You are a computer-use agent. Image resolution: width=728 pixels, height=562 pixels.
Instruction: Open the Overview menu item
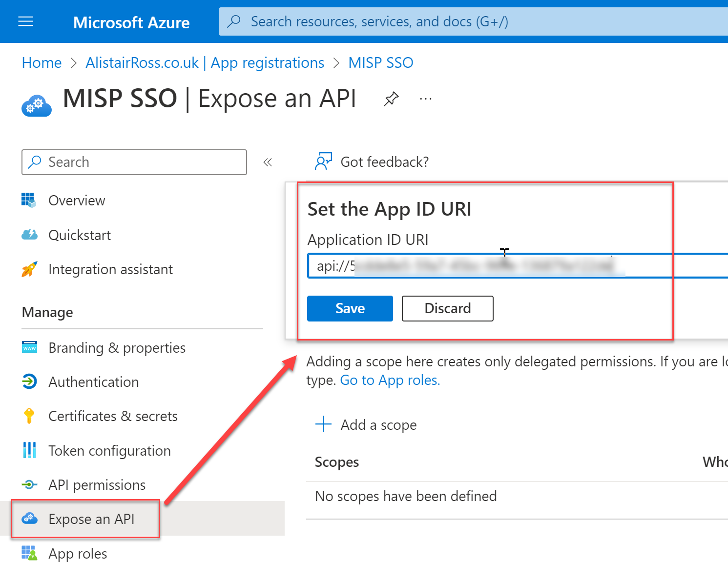point(77,201)
